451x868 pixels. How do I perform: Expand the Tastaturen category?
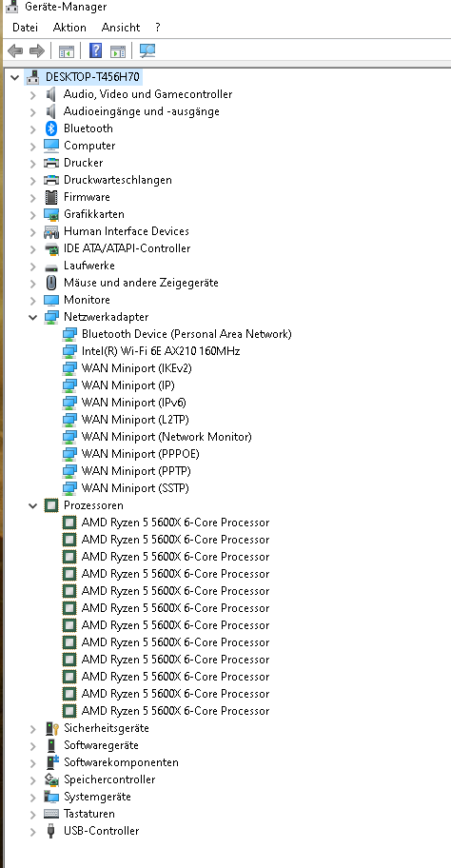click(x=33, y=815)
